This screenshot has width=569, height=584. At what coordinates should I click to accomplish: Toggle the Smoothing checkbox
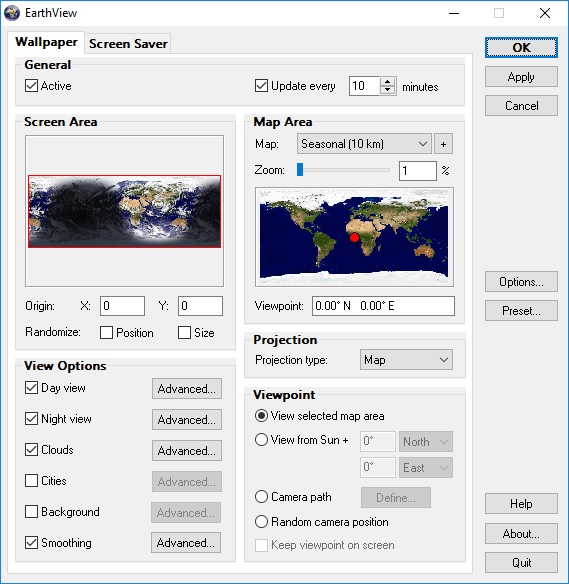coord(31,542)
